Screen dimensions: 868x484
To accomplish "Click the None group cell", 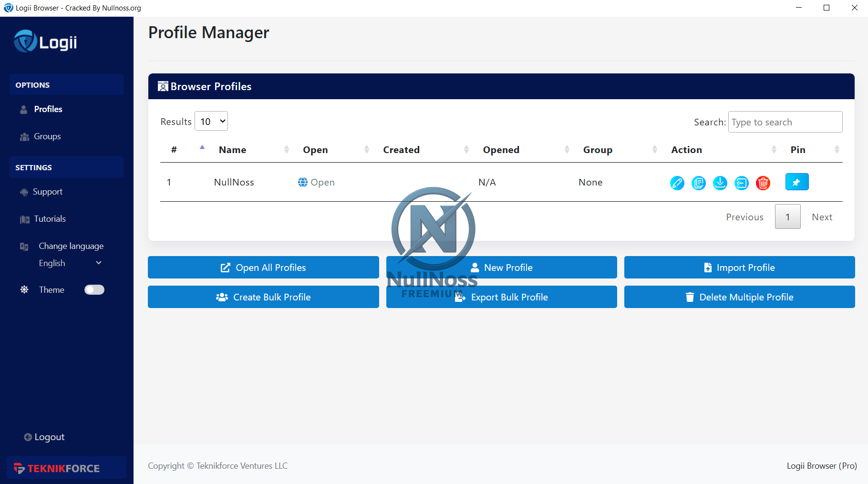I will pyautogui.click(x=590, y=182).
